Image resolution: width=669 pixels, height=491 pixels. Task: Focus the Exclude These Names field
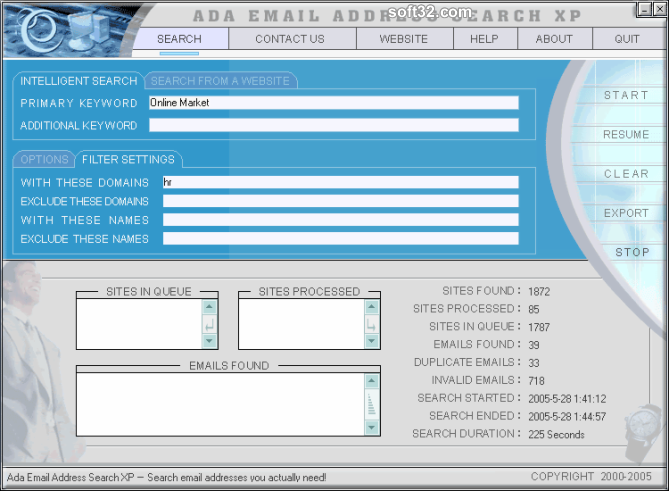point(340,238)
